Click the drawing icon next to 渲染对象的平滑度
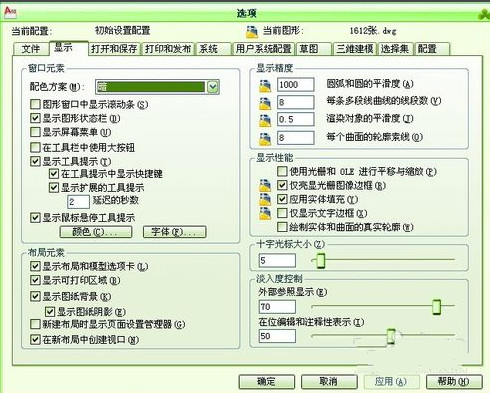Image resolution: width=490 pixels, height=393 pixels. tap(265, 120)
